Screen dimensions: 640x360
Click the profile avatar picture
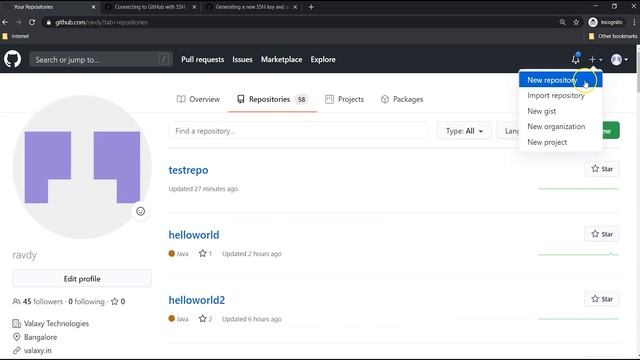tap(82, 167)
